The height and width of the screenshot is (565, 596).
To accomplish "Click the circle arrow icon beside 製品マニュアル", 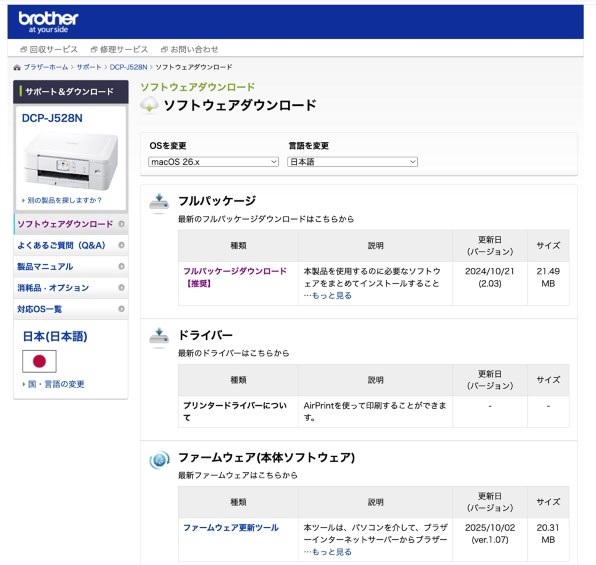I will tap(121, 267).
